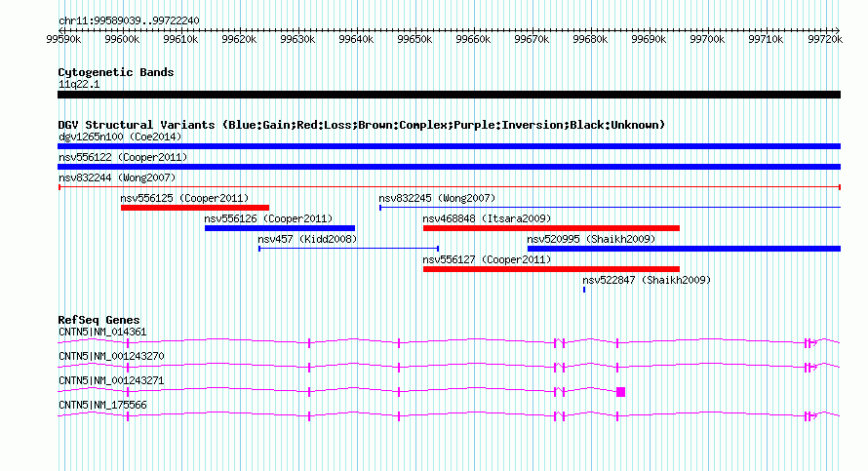868x471 pixels.
Task: Click the chr11:99589039..99722240 coordinate label
Action: [129, 20]
